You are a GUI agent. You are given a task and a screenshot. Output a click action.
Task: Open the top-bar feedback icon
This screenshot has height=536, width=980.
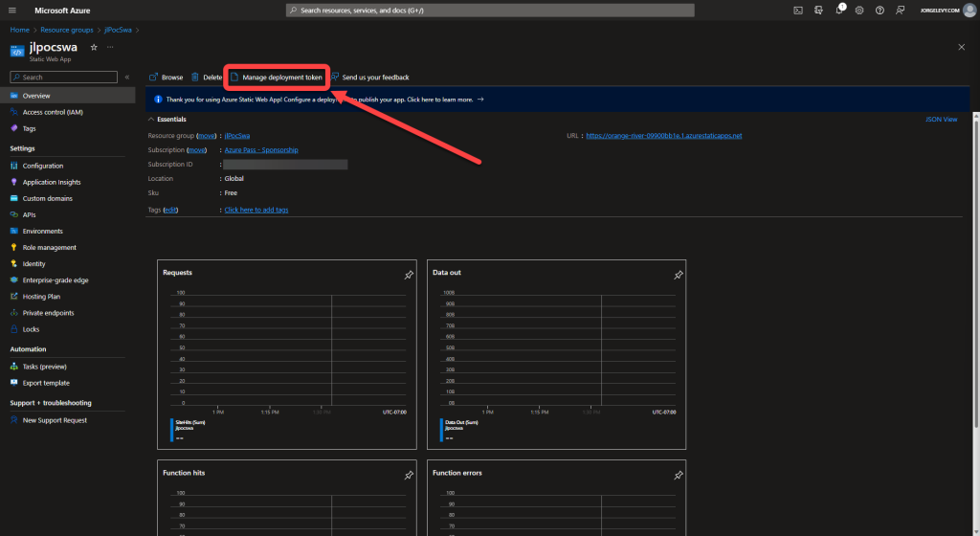click(x=900, y=11)
